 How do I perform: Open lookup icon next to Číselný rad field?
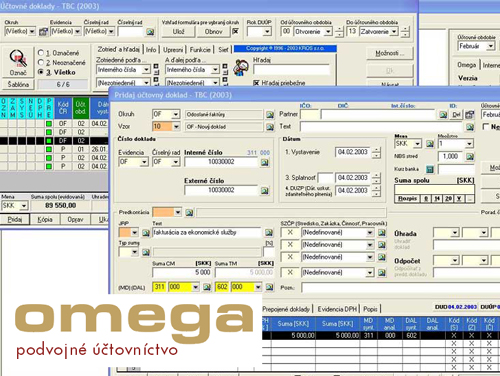(150, 32)
